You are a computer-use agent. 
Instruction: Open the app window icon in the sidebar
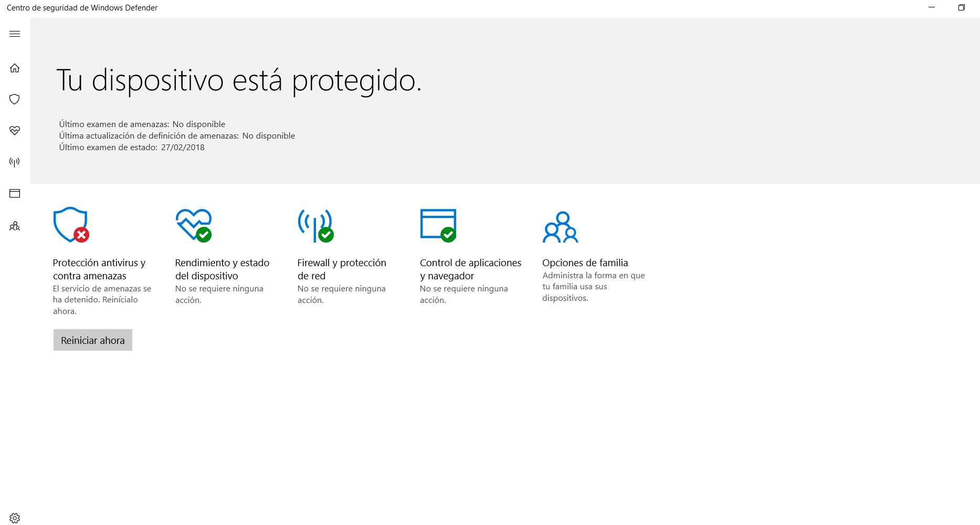pos(15,194)
